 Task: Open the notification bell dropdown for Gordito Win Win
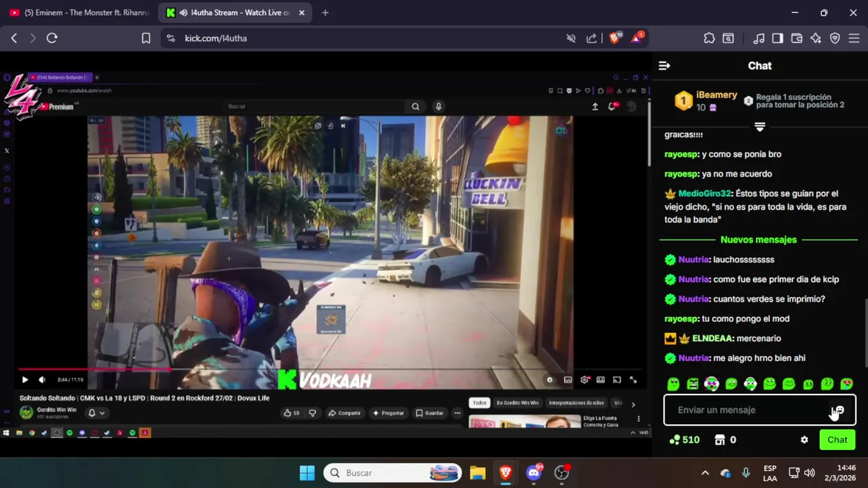(x=96, y=413)
